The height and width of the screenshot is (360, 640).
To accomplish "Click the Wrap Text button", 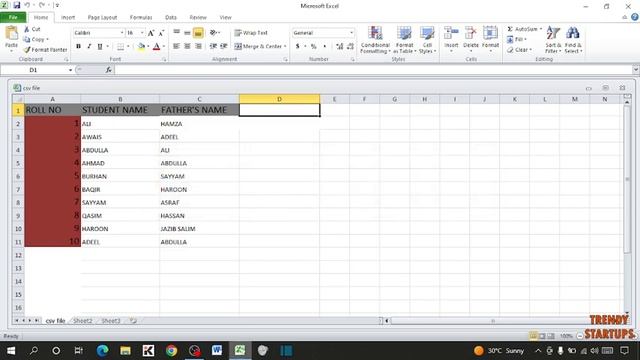I will [x=251, y=33].
